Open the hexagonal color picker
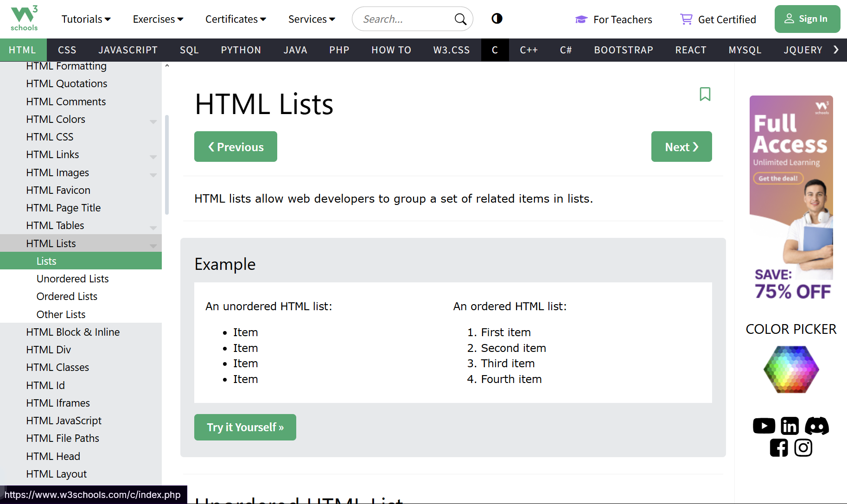This screenshot has width=847, height=504. [791, 370]
